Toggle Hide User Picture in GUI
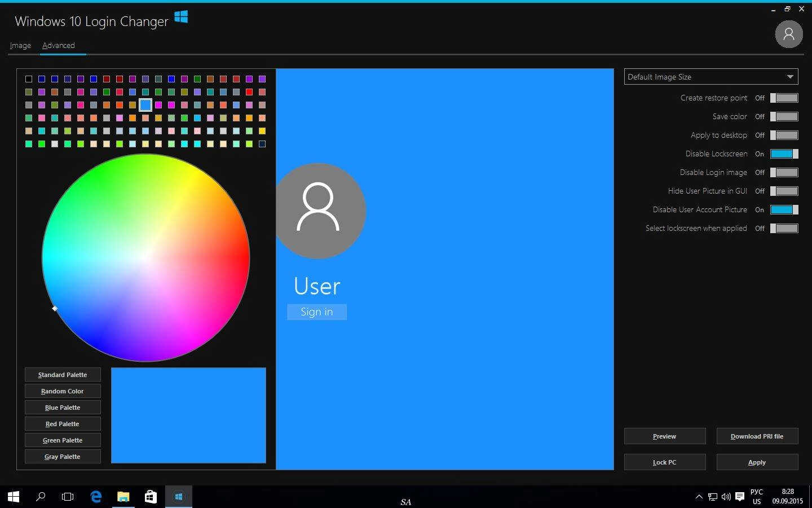Image resolution: width=812 pixels, height=508 pixels. click(784, 191)
